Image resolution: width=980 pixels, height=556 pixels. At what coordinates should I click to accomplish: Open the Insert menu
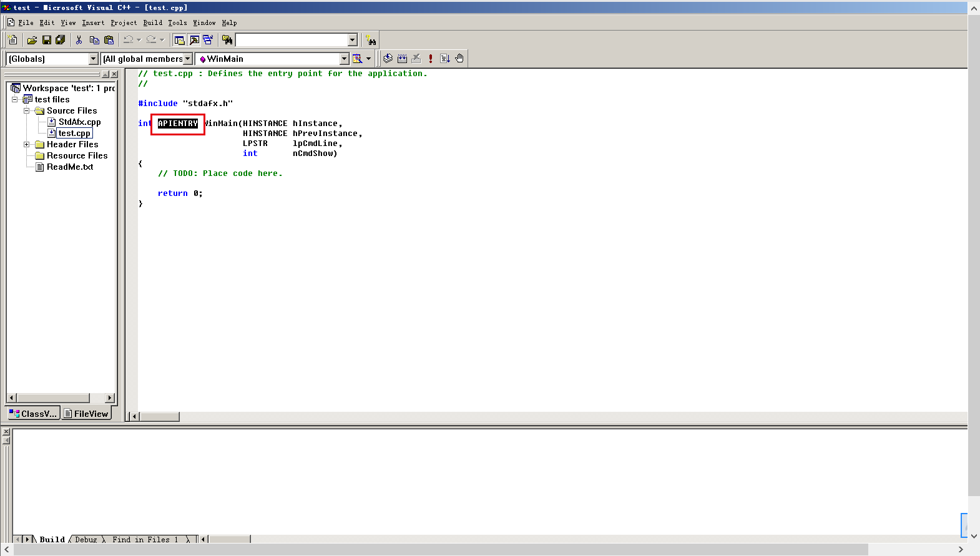coord(93,22)
